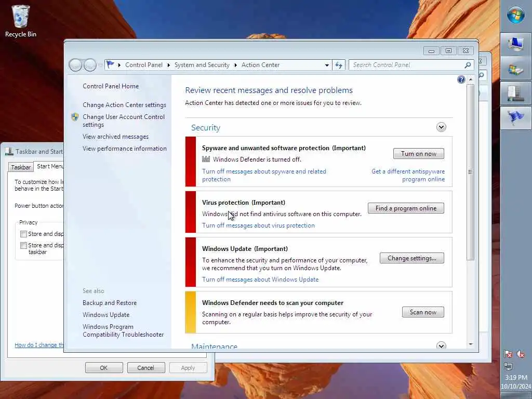Collapse the Security section chevron
The height and width of the screenshot is (399, 532).
tap(441, 127)
